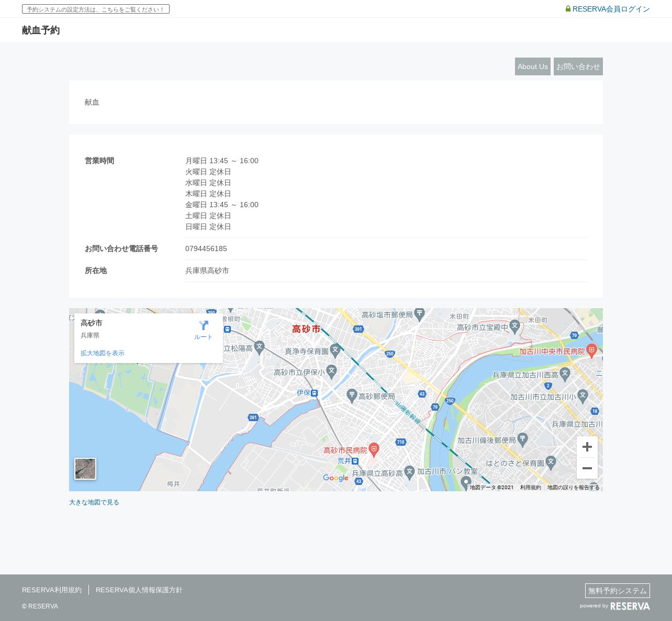Open RESERVA会員ログイン member login link

coord(608,9)
